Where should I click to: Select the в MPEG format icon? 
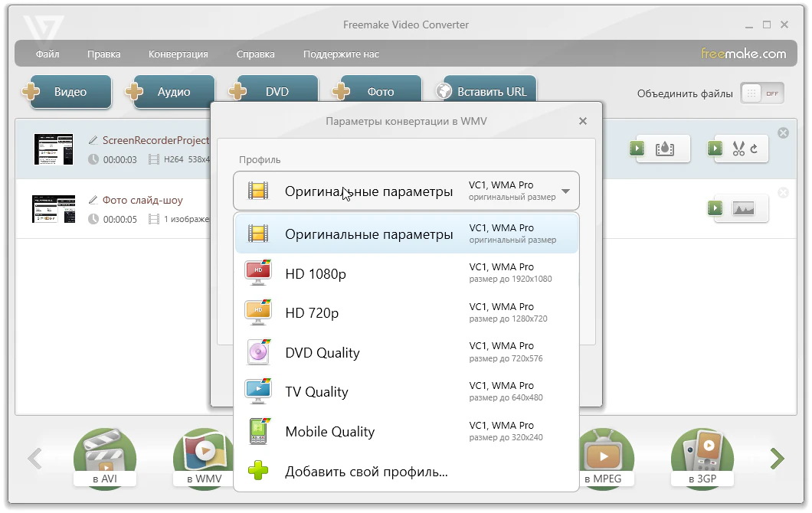604,458
